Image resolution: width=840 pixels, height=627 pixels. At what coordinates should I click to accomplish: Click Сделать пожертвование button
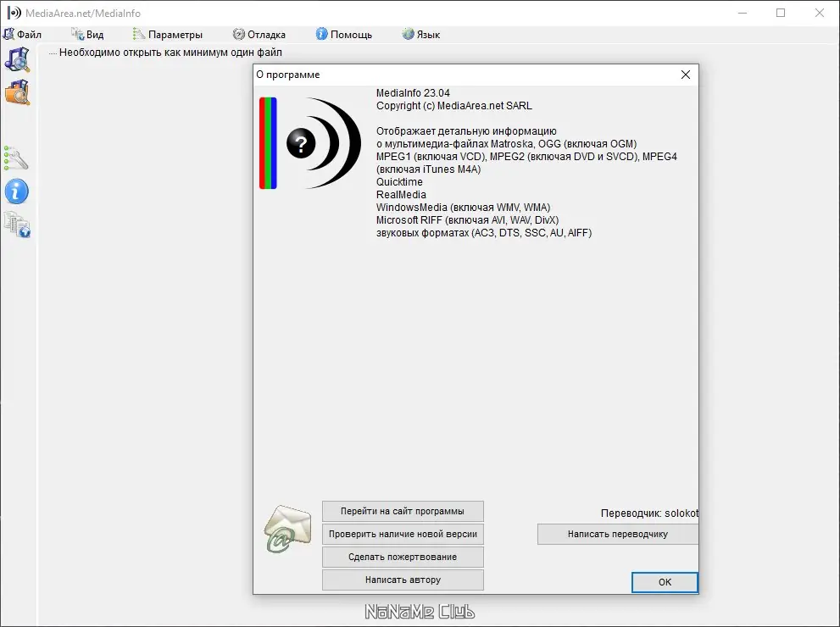tap(403, 557)
